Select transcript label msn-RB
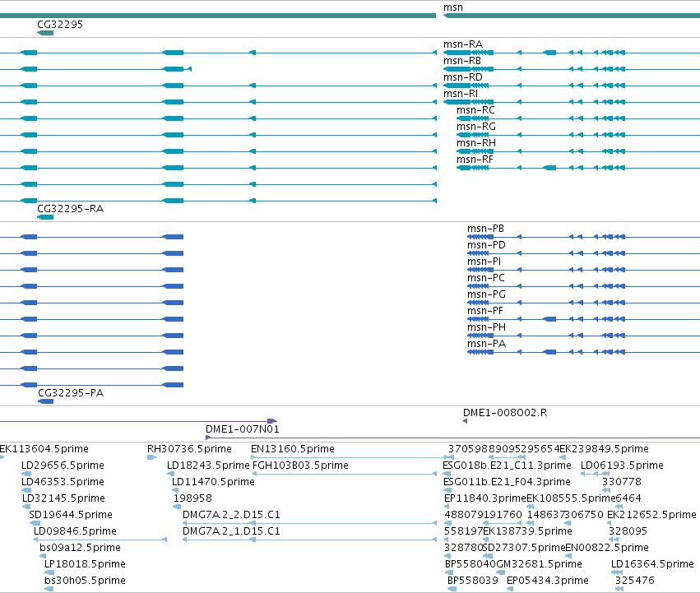Viewport: 700px width, 593px height. (x=462, y=61)
